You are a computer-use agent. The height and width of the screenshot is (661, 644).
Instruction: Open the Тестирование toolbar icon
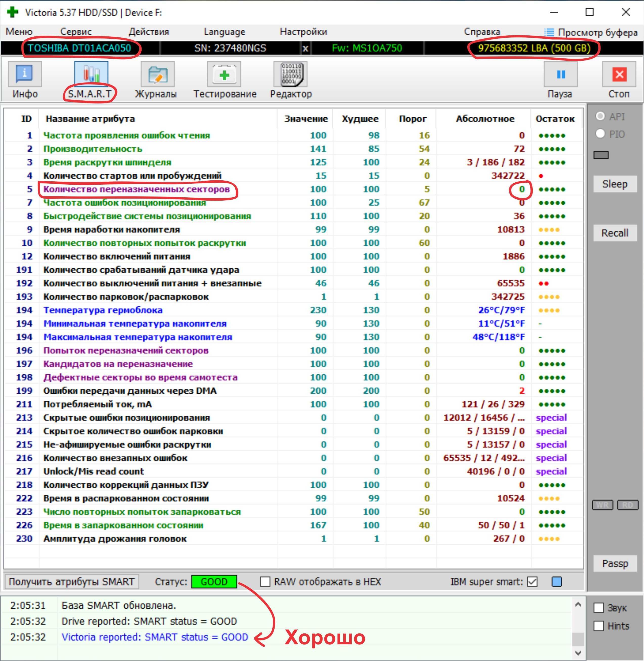(224, 74)
